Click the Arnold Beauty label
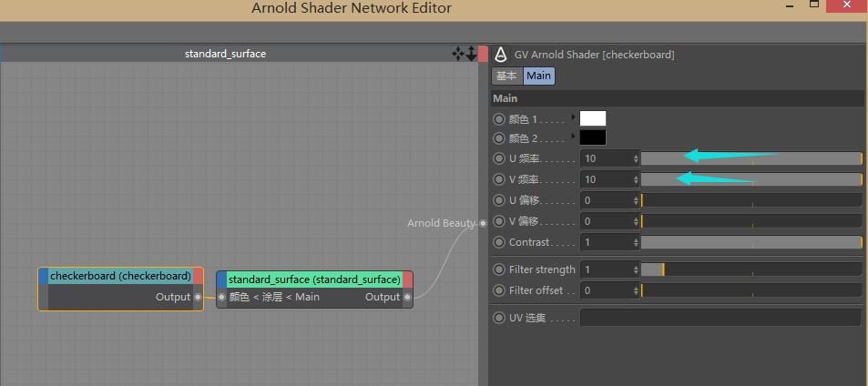Image resolution: width=868 pixels, height=386 pixels. pyautogui.click(x=441, y=223)
